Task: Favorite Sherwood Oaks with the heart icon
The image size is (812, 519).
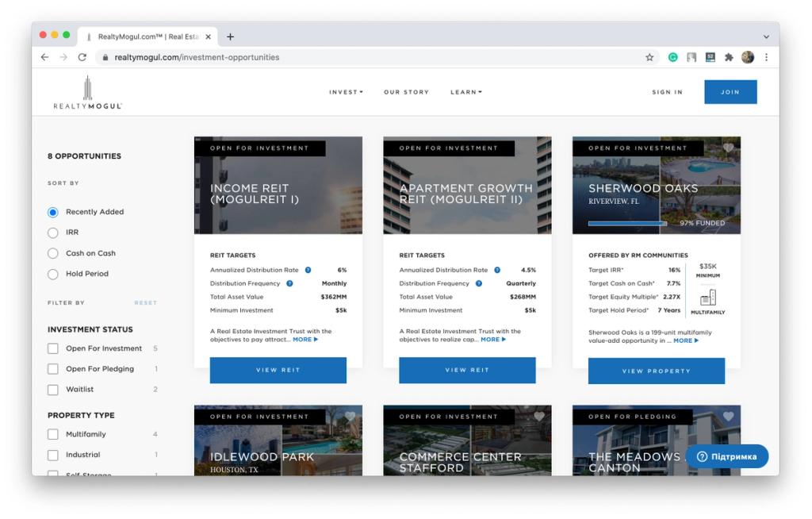Action: (728, 148)
